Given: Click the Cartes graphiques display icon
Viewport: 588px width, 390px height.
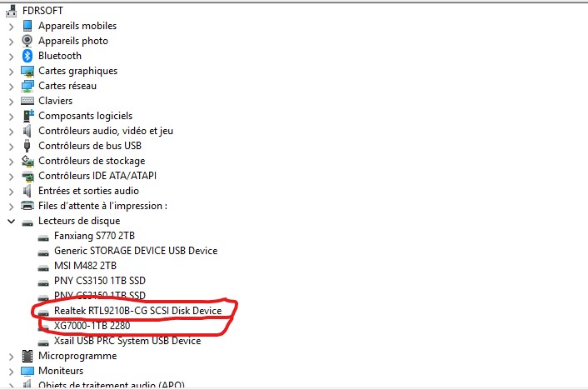Looking at the screenshot, I should pyautogui.click(x=27, y=71).
